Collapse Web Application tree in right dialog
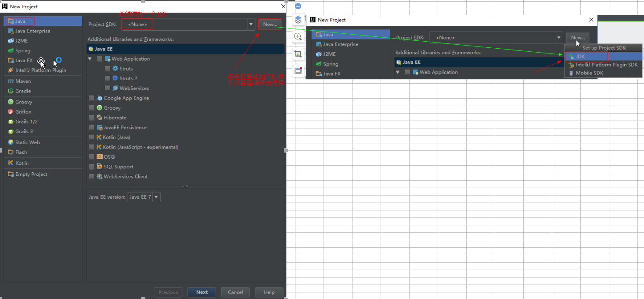Image resolution: width=644 pixels, height=299 pixels. 398,72
